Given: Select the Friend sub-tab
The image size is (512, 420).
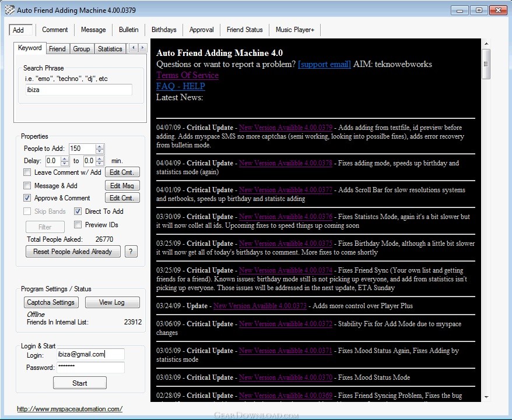Looking at the screenshot, I should [58, 49].
